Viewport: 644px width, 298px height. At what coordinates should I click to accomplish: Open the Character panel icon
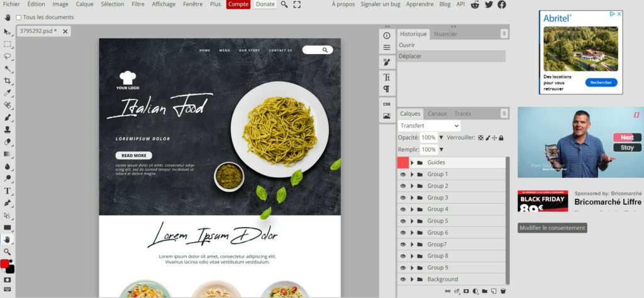387,77
